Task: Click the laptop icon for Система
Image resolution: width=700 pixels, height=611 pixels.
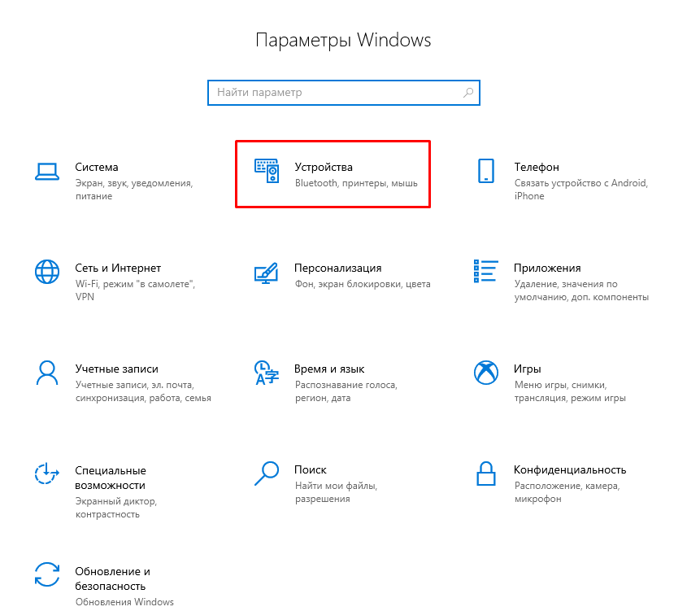Action: [x=47, y=172]
